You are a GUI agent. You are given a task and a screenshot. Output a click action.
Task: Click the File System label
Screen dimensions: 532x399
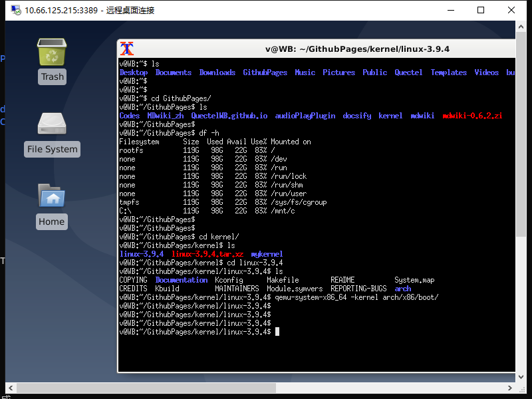click(53, 149)
